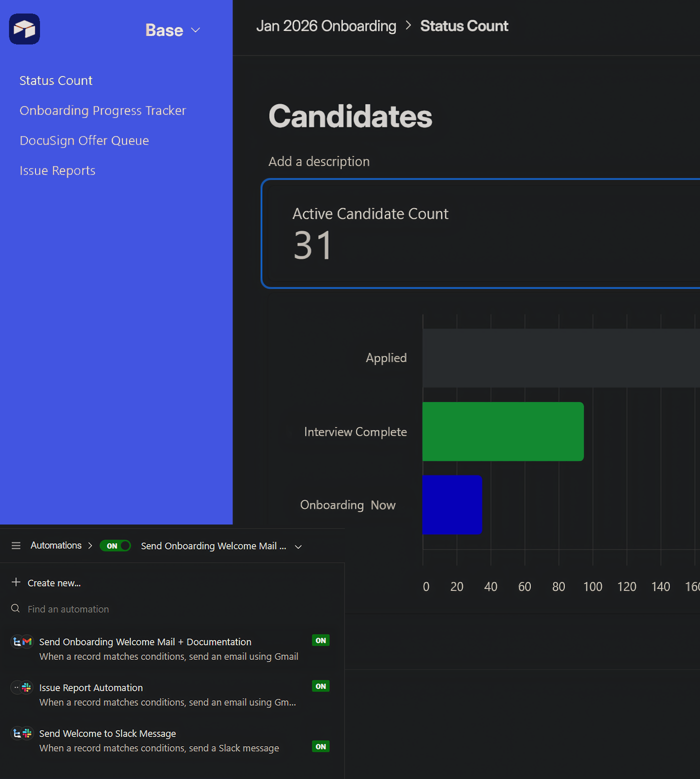Open the DocuSign Offer Queue page
Image resolution: width=700 pixels, height=779 pixels.
coord(84,140)
